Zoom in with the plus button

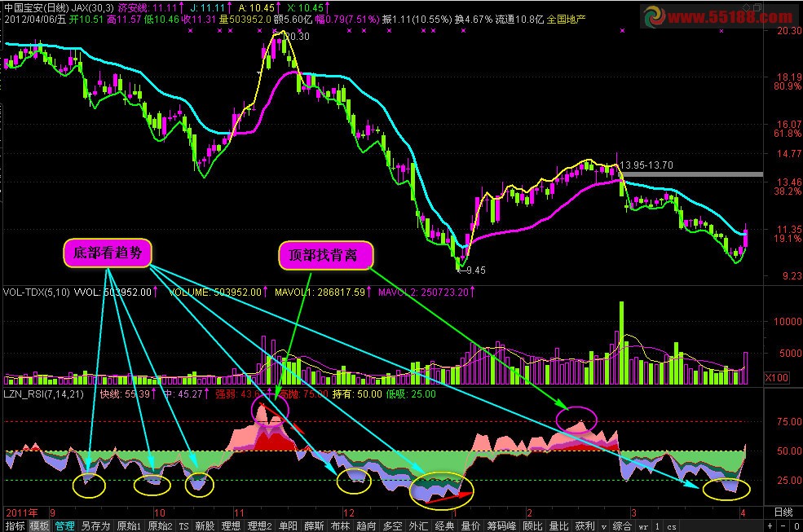pos(770,525)
